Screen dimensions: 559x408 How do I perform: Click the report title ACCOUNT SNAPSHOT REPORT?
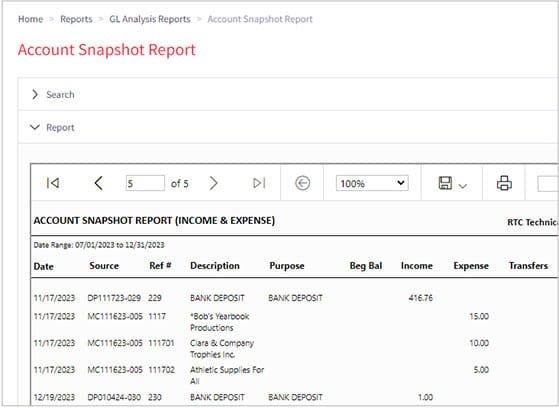(154, 221)
